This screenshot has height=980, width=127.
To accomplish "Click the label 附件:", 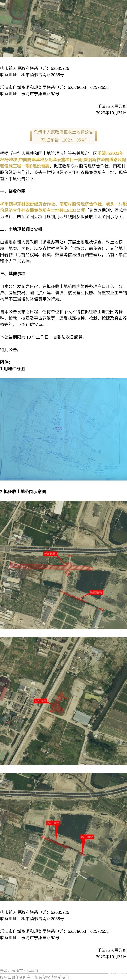I will click(5, 362).
